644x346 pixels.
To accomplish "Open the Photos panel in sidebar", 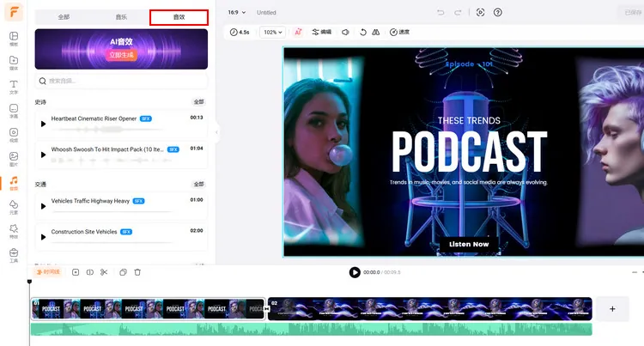I will 14,159.
